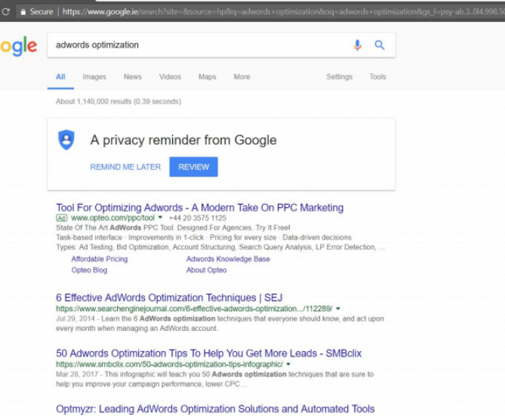Switch to the News tab
Viewport: 505px width, 420px height.
pyautogui.click(x=133, y=77)
